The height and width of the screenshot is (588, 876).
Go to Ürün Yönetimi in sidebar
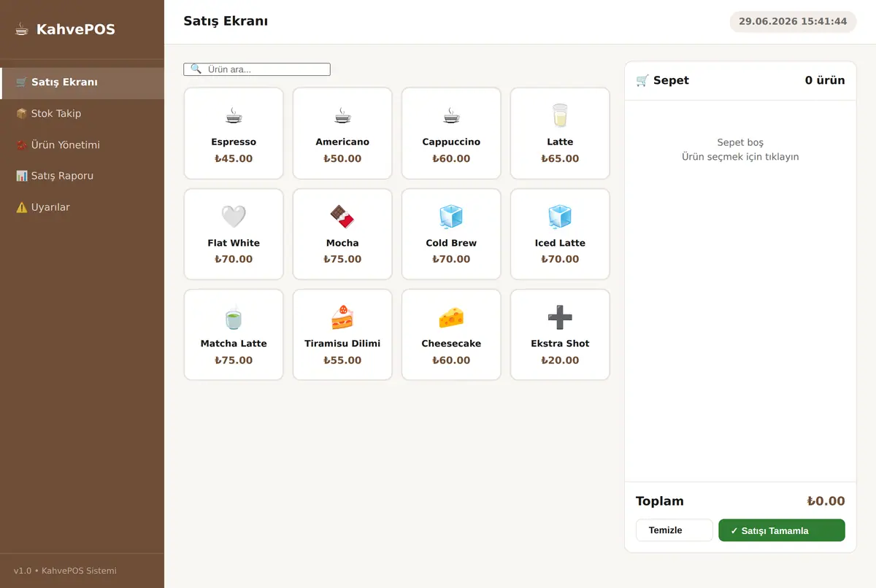click(82, 145)
